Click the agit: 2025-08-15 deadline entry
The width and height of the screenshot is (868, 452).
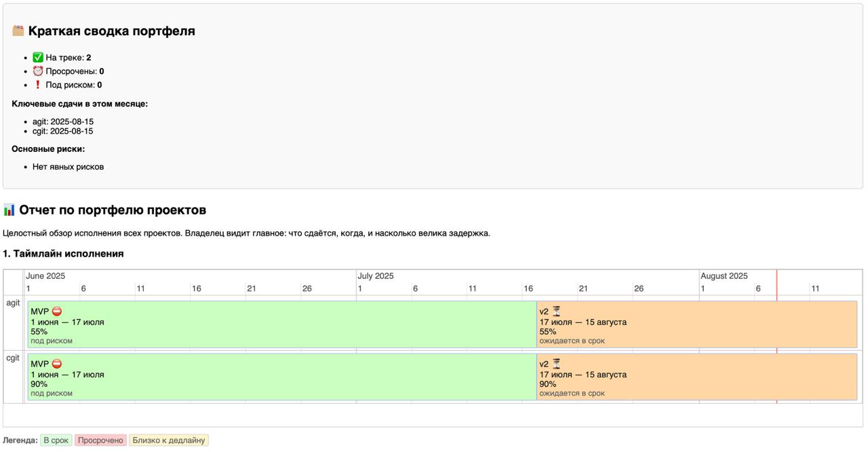pos(63,121)
